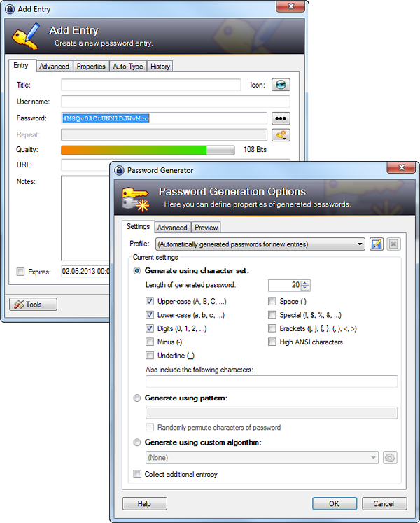This screenshot has height=523, width=420.
Task: Click Also include the following characters field
Action: pyautogui.click(x=272, y=382)
